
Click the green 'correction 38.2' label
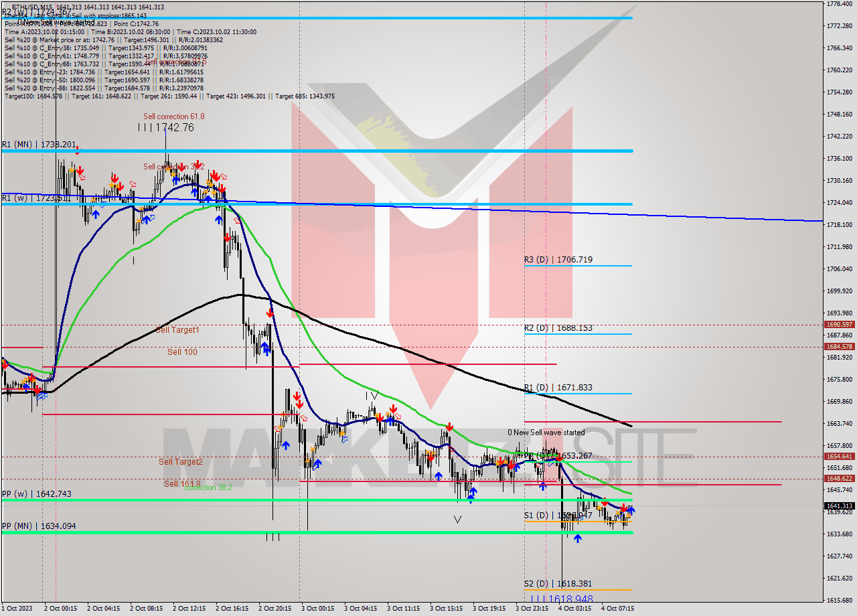click(208, 487)
